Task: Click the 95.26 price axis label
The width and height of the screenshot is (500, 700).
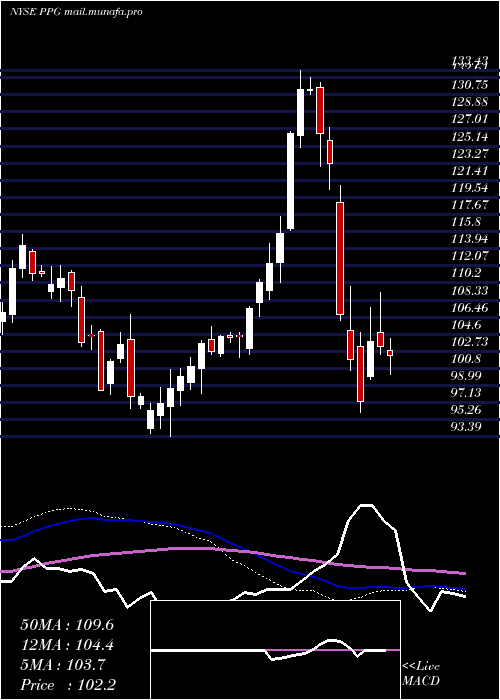Action: click(466, 410)
